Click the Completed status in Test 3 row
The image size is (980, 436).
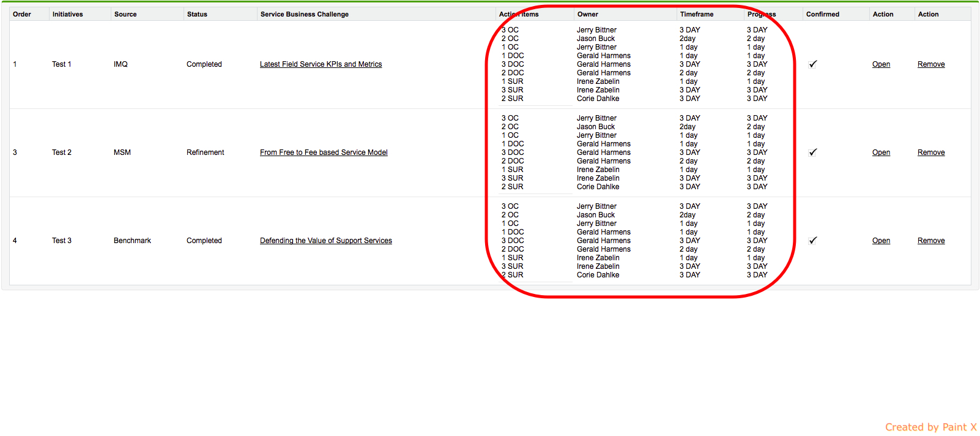click(204, 241)
